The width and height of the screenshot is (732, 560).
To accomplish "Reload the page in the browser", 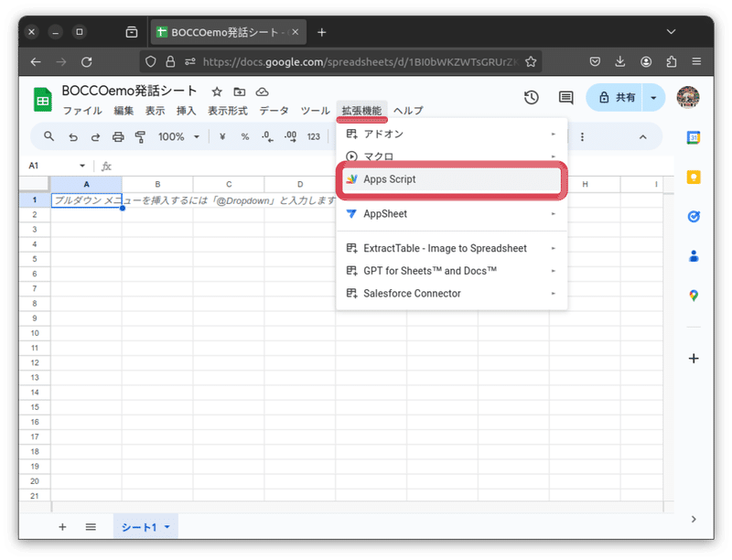I will (x=86, y=61).
